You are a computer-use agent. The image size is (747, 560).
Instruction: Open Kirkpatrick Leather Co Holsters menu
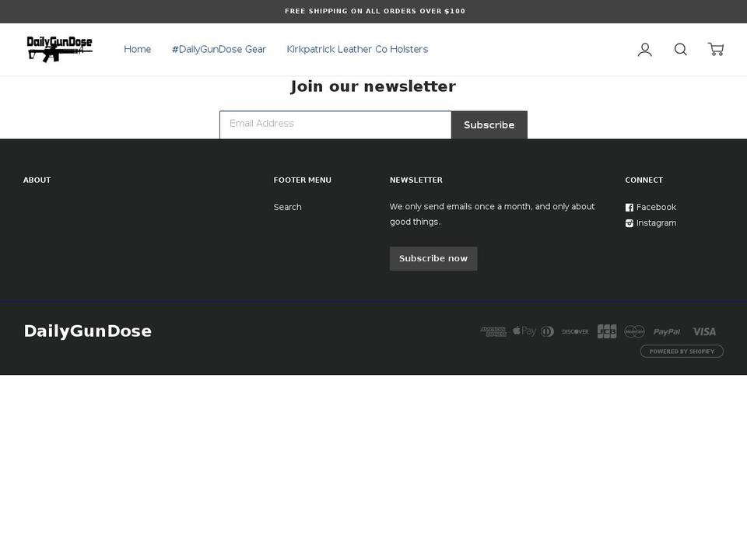[357, 50]
